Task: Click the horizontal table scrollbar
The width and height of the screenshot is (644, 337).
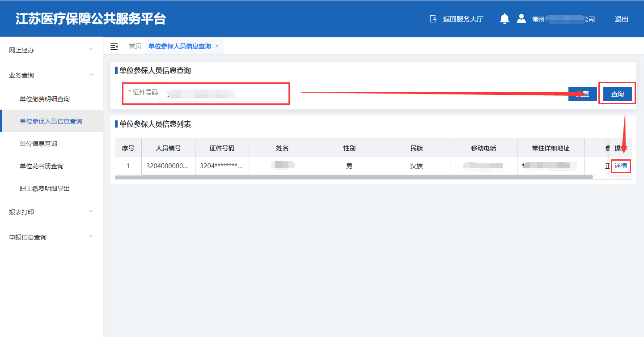Action: (x=353, y=177)
